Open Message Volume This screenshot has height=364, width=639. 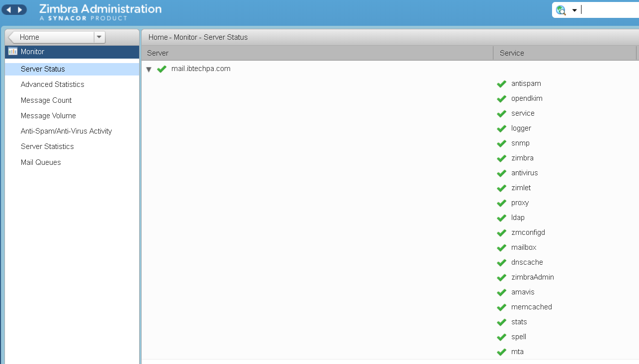(x=48, y=116)
